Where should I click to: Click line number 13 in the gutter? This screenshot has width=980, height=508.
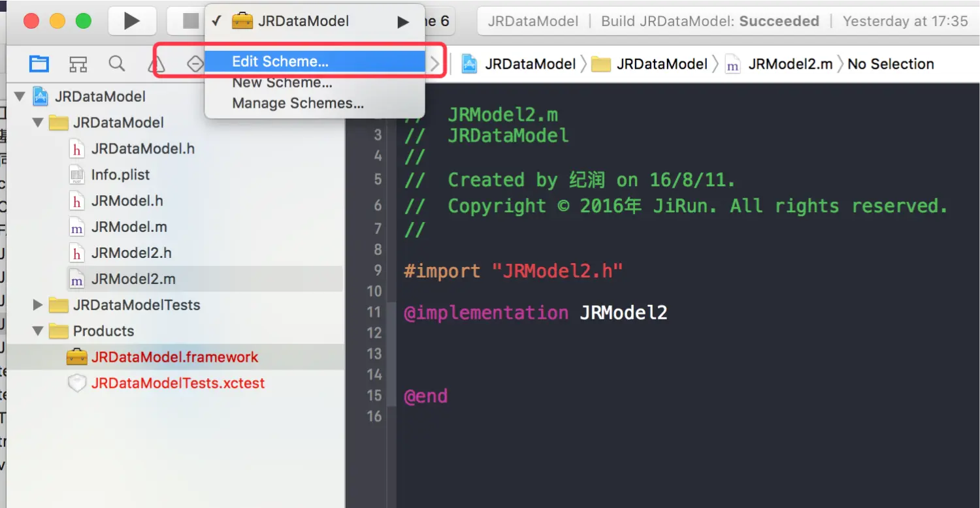[x=374, y=354]
